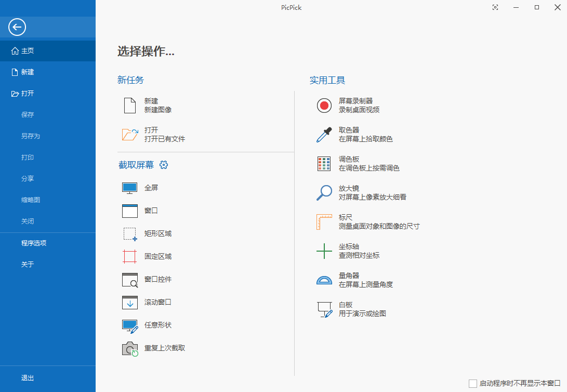Click 打开已有文件 under new tasks
Viewport: 567px width, 392px height.
(164, 139)
